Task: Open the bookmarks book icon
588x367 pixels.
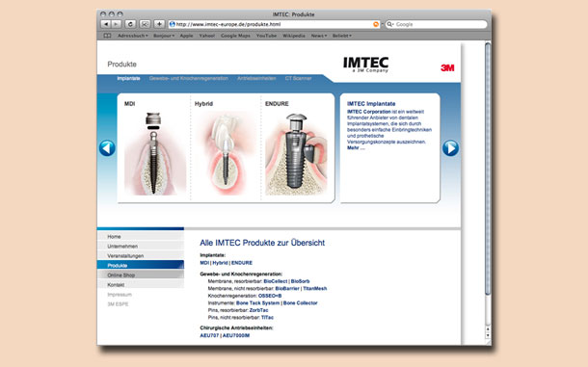Action: [x=107, y=36]
